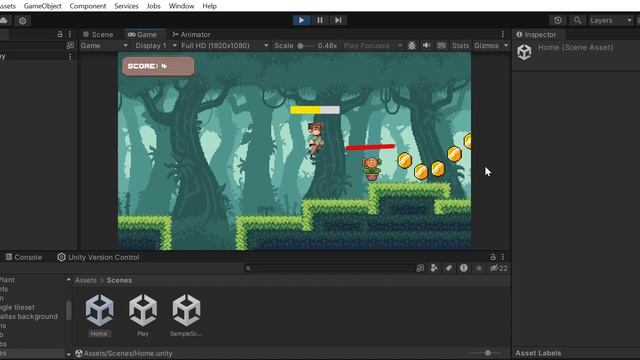Open the Project panel more-options menu
The width and height of the screenshot is (640, 360).
click(503, 257)
